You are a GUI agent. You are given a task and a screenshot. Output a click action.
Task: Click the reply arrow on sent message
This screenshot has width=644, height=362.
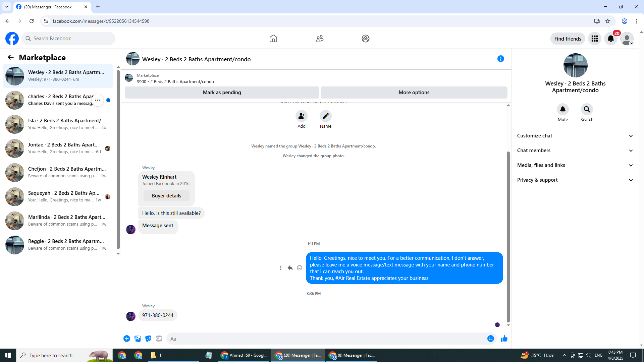(290, 268)
